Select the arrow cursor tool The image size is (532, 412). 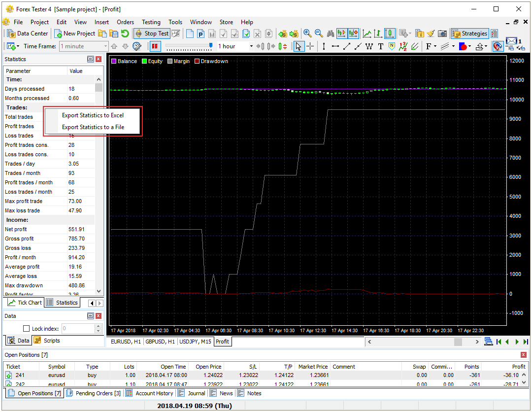(298, 46)
